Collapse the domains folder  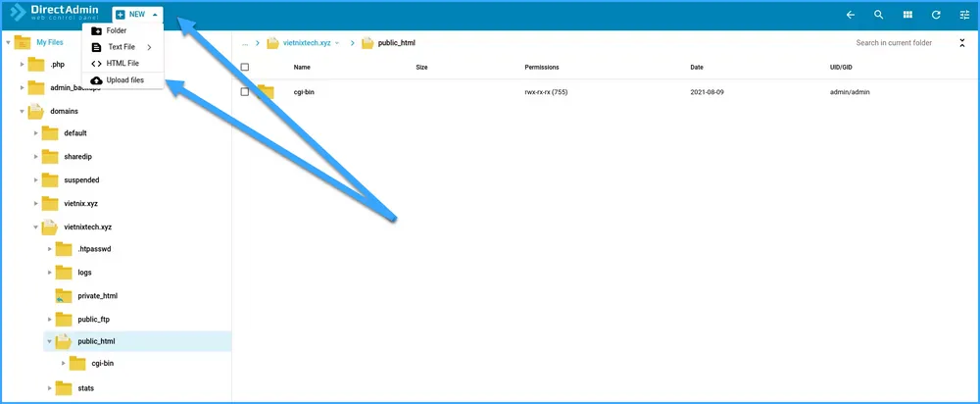[x=23, y=112]
